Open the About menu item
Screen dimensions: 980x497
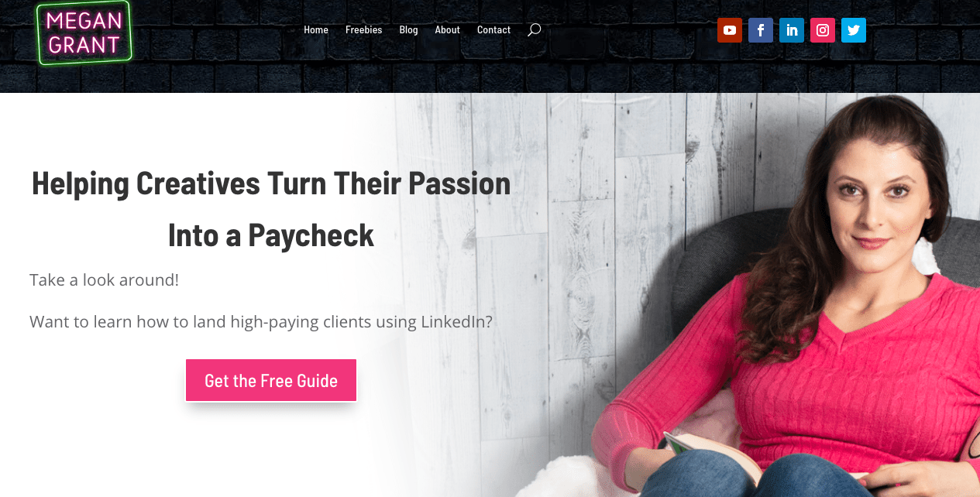447,29
